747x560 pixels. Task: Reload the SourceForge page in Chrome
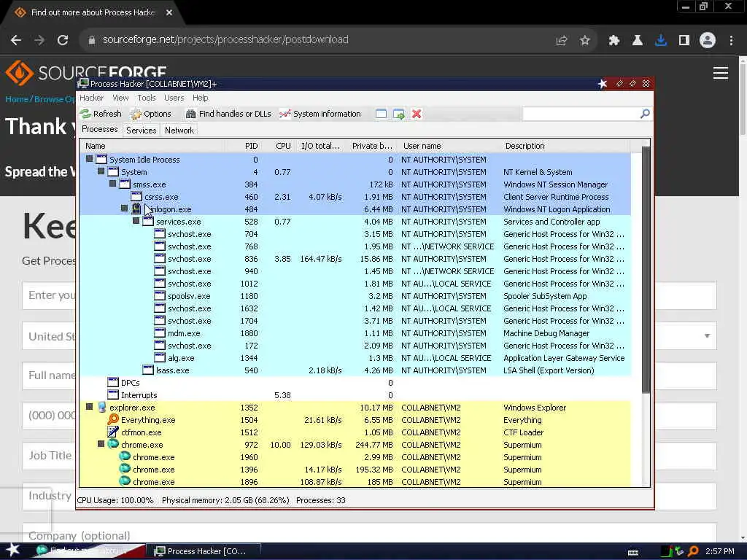coord(63,40)
